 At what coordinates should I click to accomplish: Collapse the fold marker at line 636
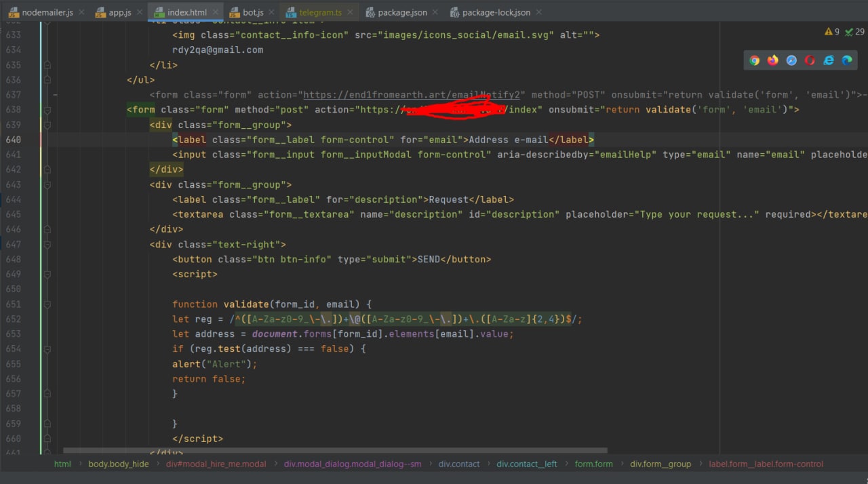pos(47,80)
